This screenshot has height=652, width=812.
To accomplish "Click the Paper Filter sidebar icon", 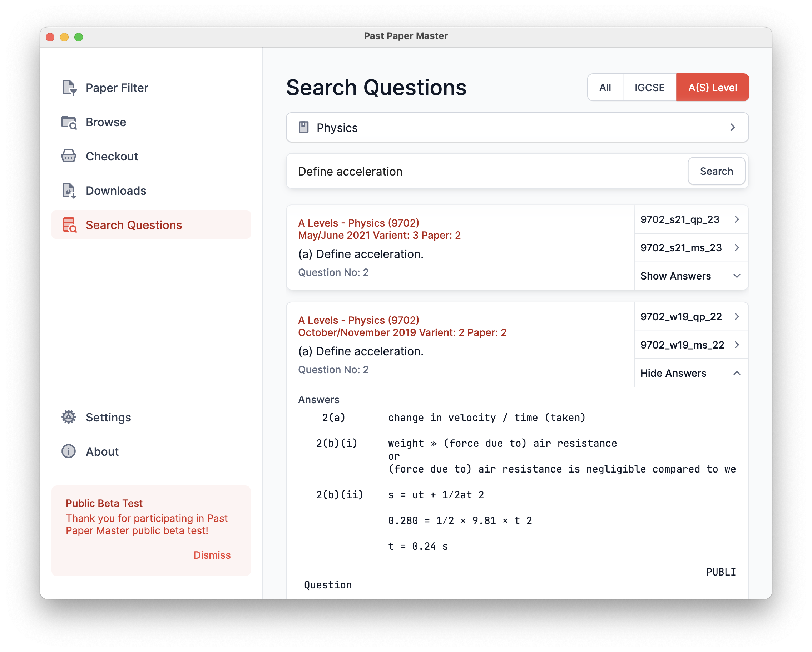I will (69, 88).
